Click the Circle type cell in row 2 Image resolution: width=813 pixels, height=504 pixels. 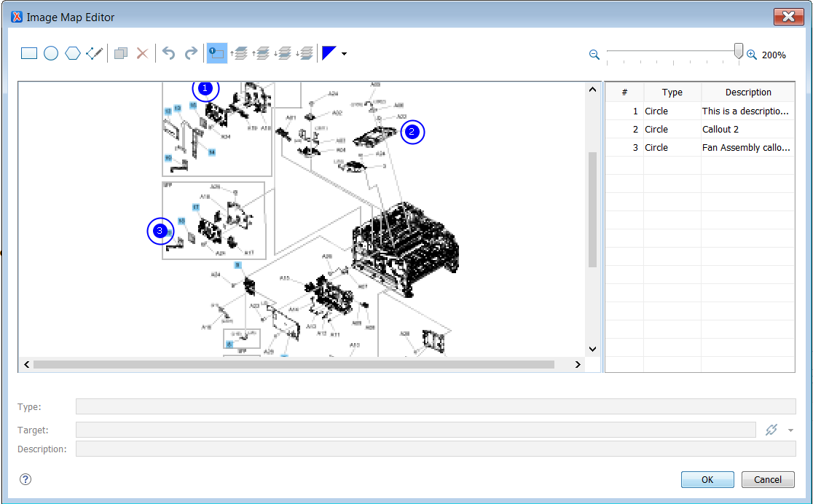coord(672,129)
